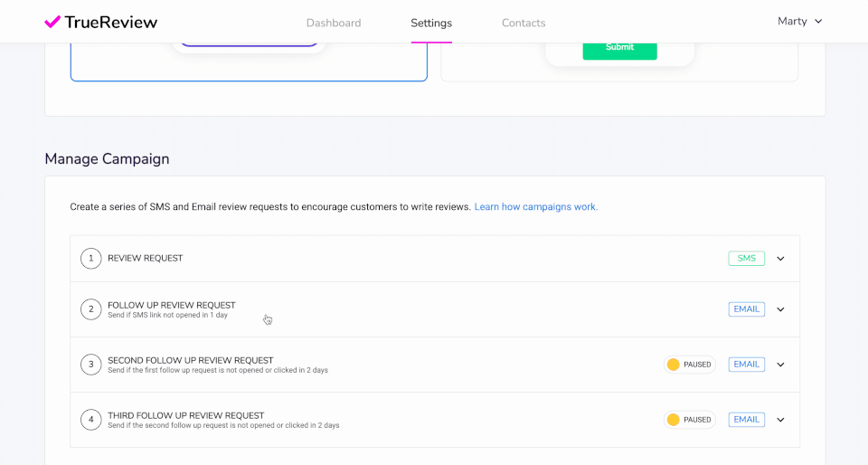Click EMAIL badge on Follow Up Review Request
Viewport: 868px width, 465px height.
click(746, 309)
